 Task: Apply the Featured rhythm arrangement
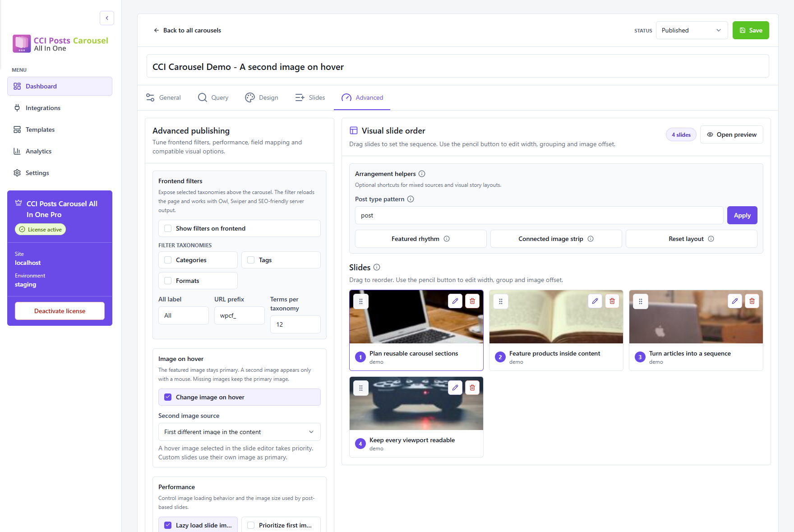(x=421, y=239)
